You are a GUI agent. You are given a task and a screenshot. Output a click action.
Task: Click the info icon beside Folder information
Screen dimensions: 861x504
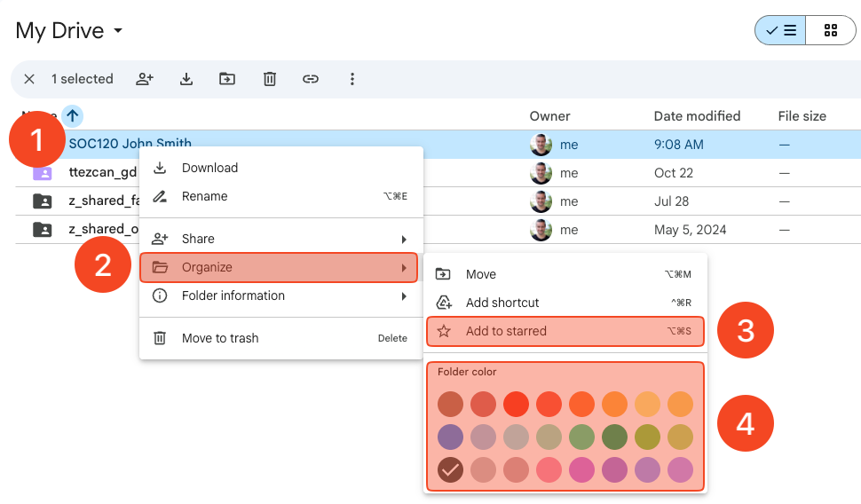tap(160, 295)
